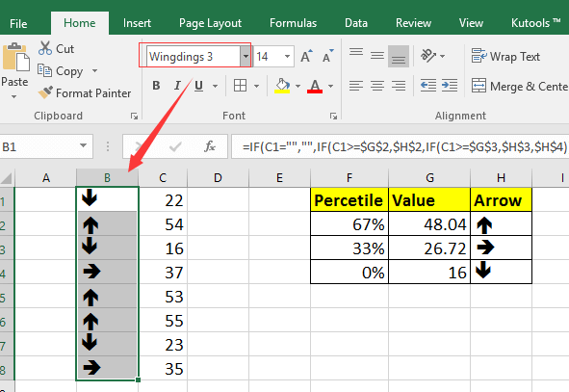Open the Kutools tab
Screen dimensions: 569x392
(x=535, y=23)
